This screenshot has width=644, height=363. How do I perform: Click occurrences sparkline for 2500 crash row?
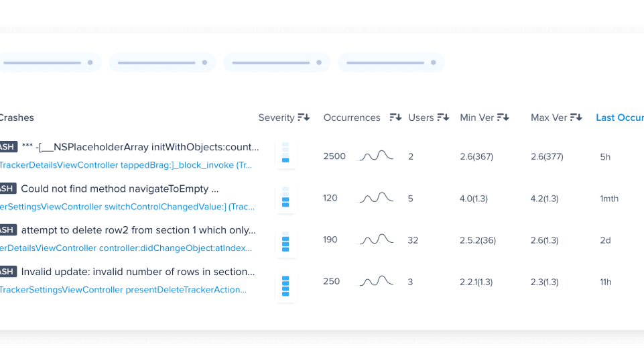pos(376,156)
